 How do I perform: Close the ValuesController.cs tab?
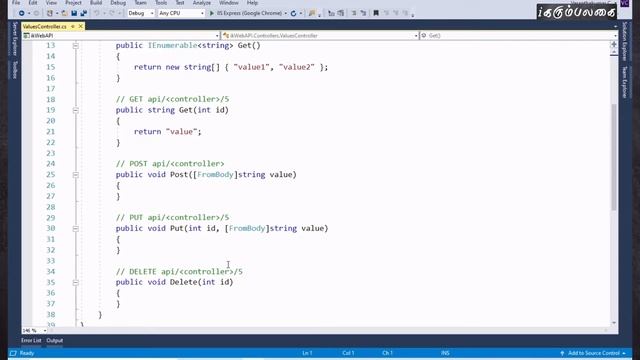[x=80, y=26]
